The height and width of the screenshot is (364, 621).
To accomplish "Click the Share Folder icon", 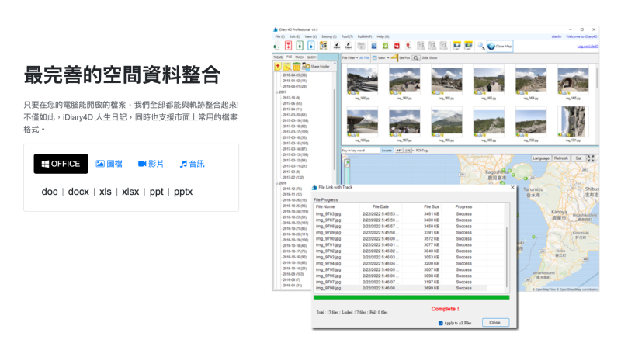I will click(x=306, y=66).
